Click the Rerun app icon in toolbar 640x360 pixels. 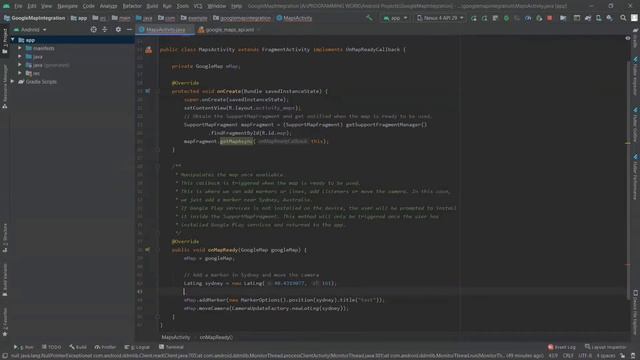[473, 18]
